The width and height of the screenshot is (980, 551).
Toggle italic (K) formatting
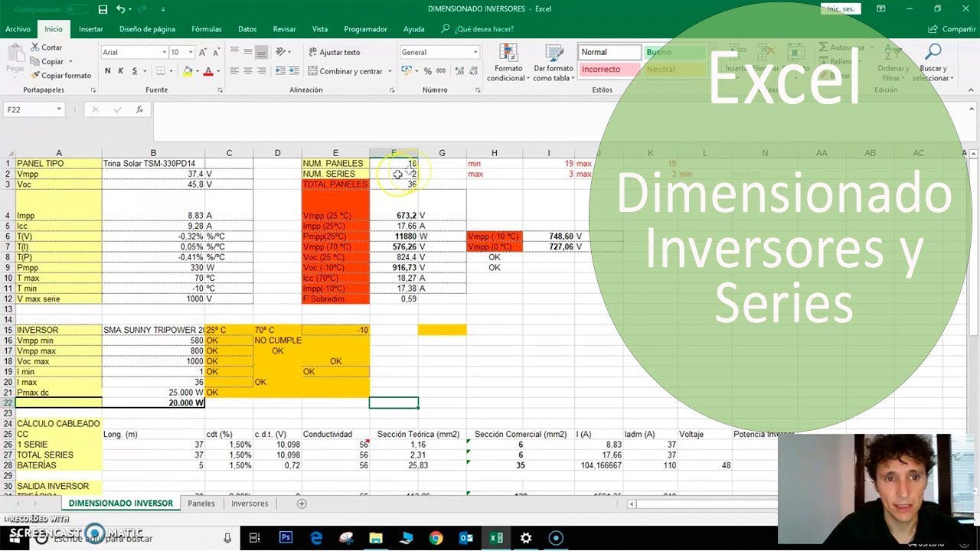121,71
